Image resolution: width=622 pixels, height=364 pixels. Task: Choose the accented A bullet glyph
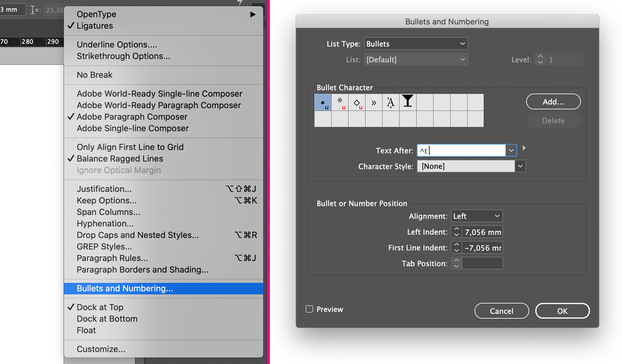(390, 102)
